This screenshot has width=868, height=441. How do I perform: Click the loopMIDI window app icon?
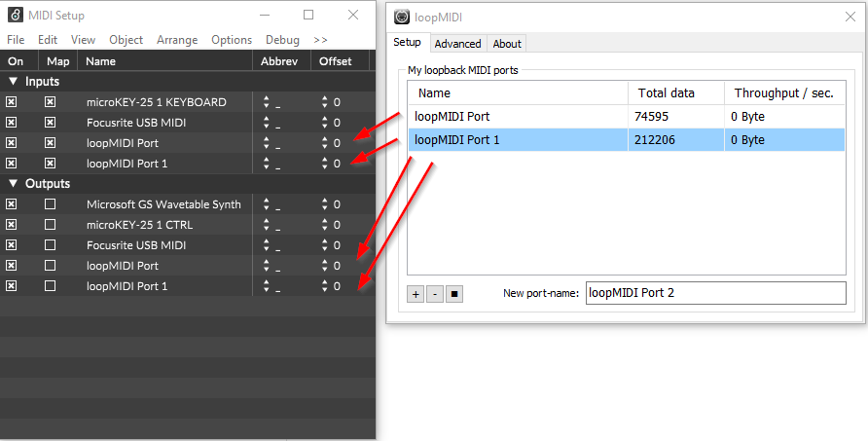(401, 18)
